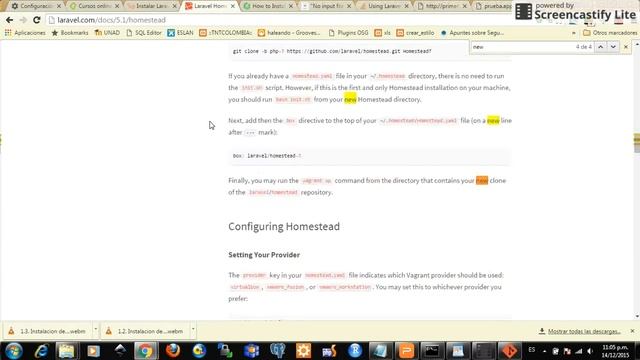Open Windows Explorer folder in taskbar
Screen dimensions: 640x360
coord(67,351)
